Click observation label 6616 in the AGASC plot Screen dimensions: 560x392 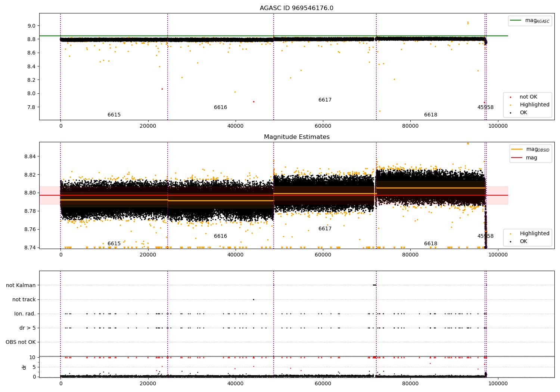(220, 108)
